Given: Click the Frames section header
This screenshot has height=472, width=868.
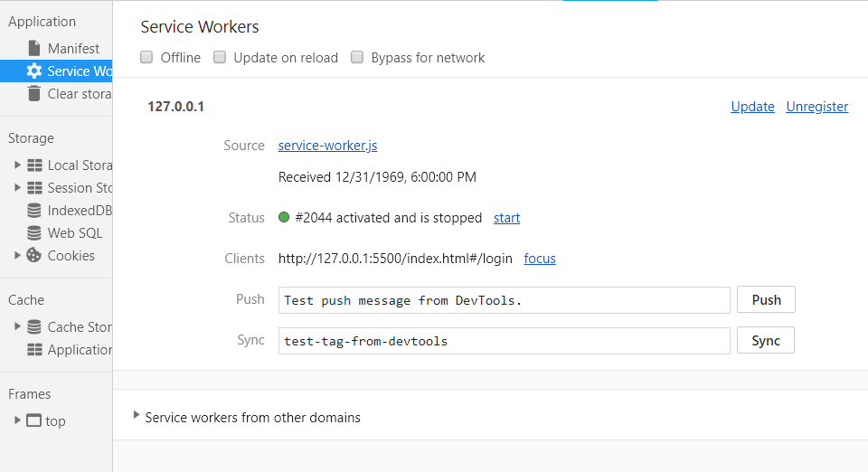Looking at the screenshot, I should 29,394.
